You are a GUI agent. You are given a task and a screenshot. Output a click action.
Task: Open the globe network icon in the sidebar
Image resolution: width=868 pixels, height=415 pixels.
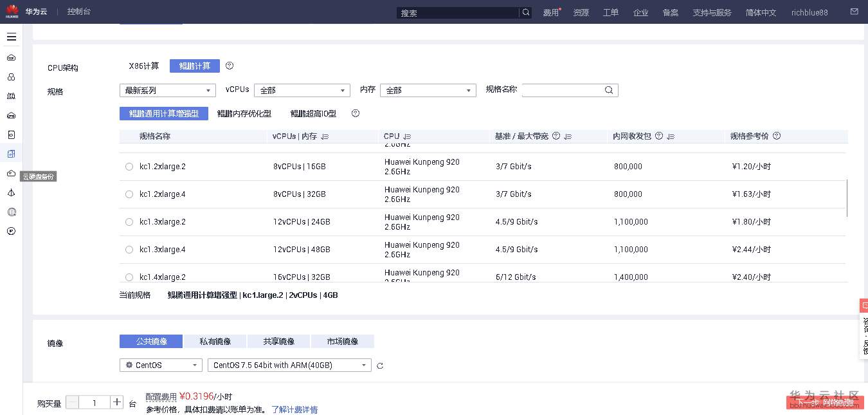(x=11, y=212)
